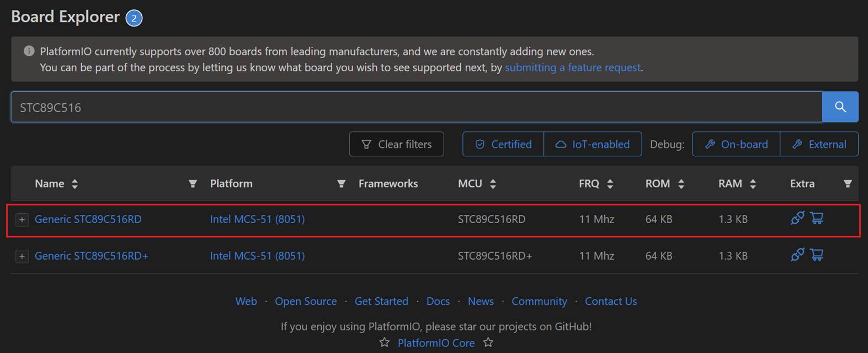Click the info icon in the notice banner
868x353 pixels.
29,51
